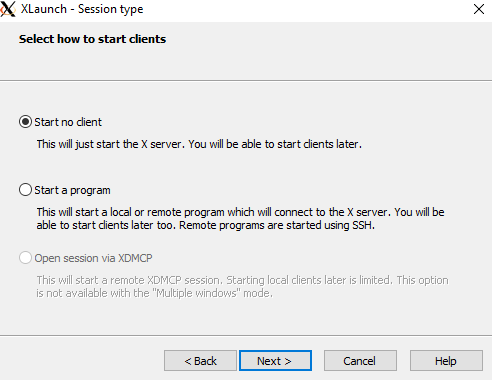
Task: Cancel the XLaunch wizard
Action: pos(360,361)
